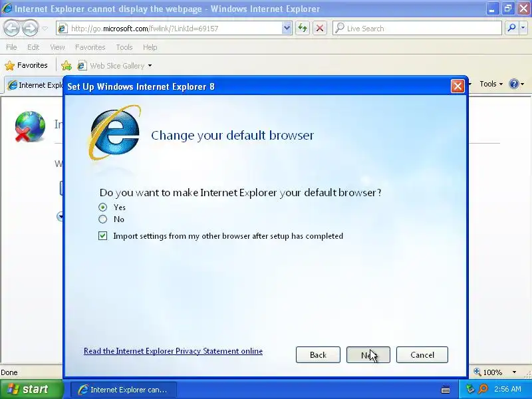Image resolution: width=532 pixels, height=399 pixels.
Task: Click the Next button in setup dialog
Action: point(368,355)
